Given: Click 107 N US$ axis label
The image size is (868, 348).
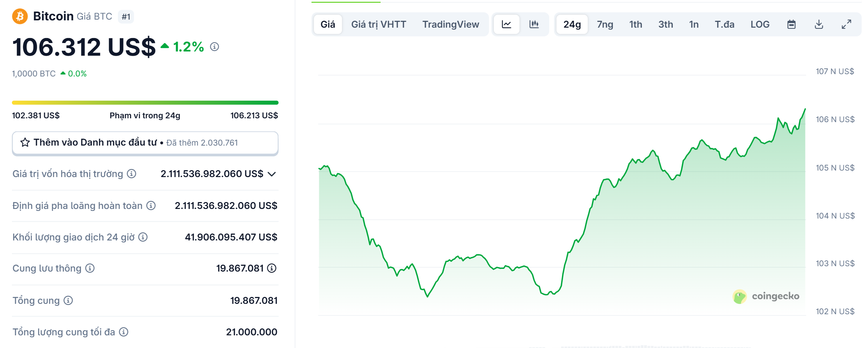Looking at the screenshot, I should point(835,71).
